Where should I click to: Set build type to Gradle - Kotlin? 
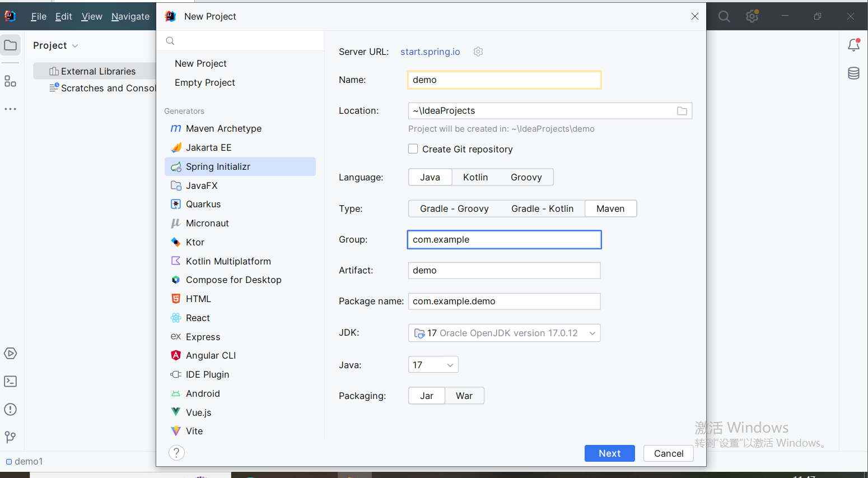[x=542, y=208]
